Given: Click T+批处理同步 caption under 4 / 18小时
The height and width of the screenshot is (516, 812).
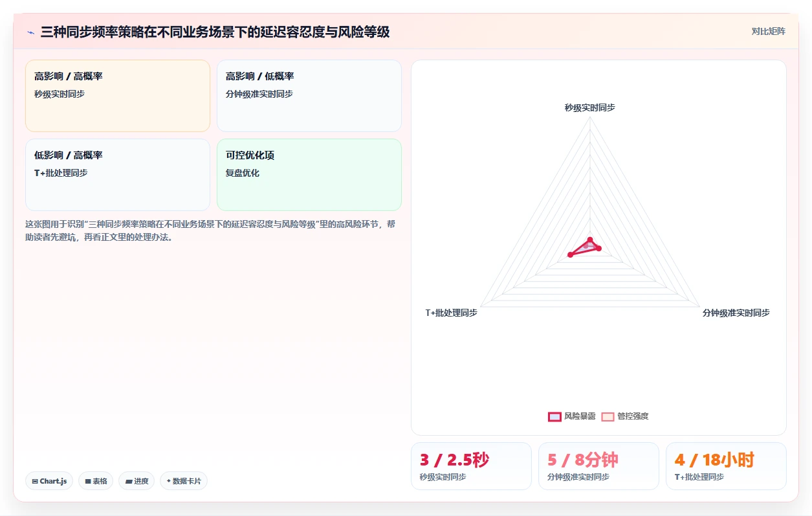Looking at the screenshot, I should pyautogui.click(x=699, y=477).
